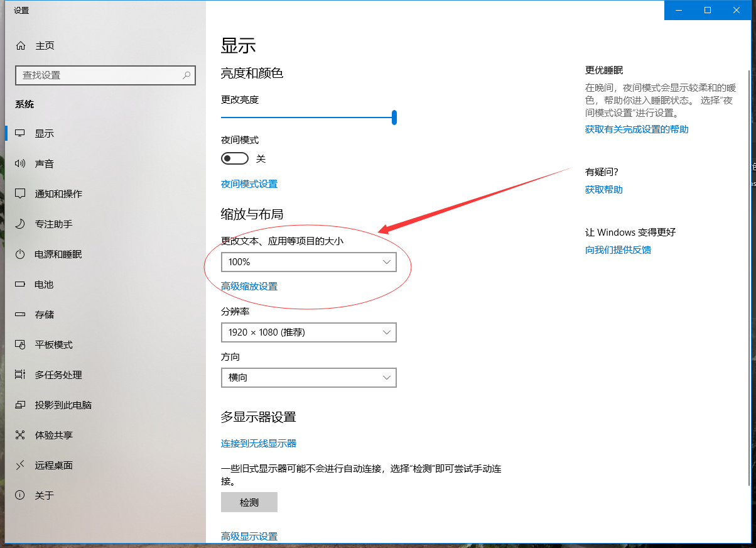The height and width of the screenshot is (548, 756).
Task: Select the 关于 info icon
Action: (x=20, y=496)
